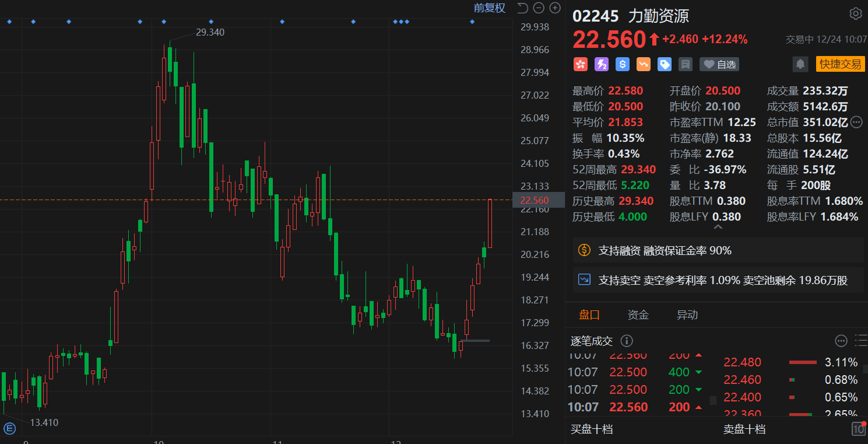This screenshot has height=444, width=868.
Task: Click the 快捷交易 button
Action: pos(841,64)
